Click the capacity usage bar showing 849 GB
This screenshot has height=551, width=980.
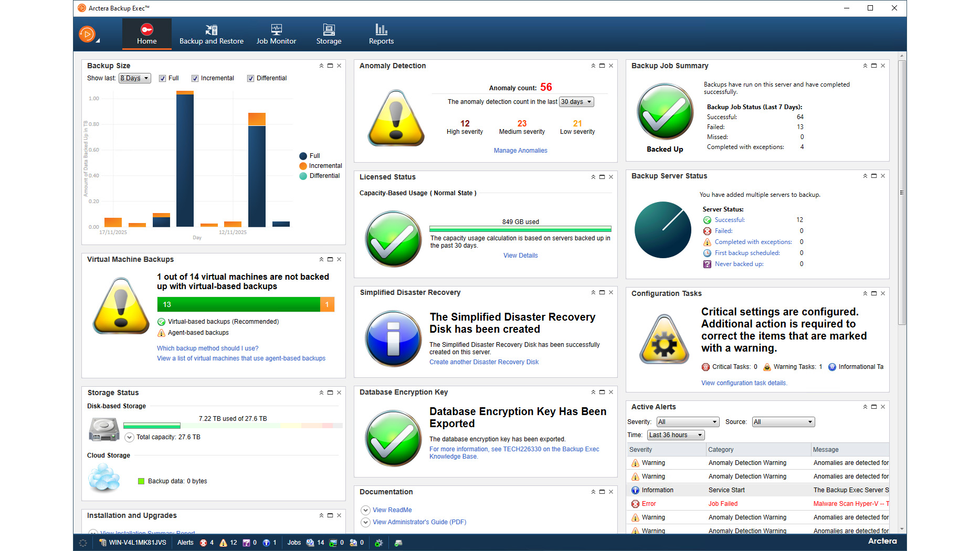(520, 229)
